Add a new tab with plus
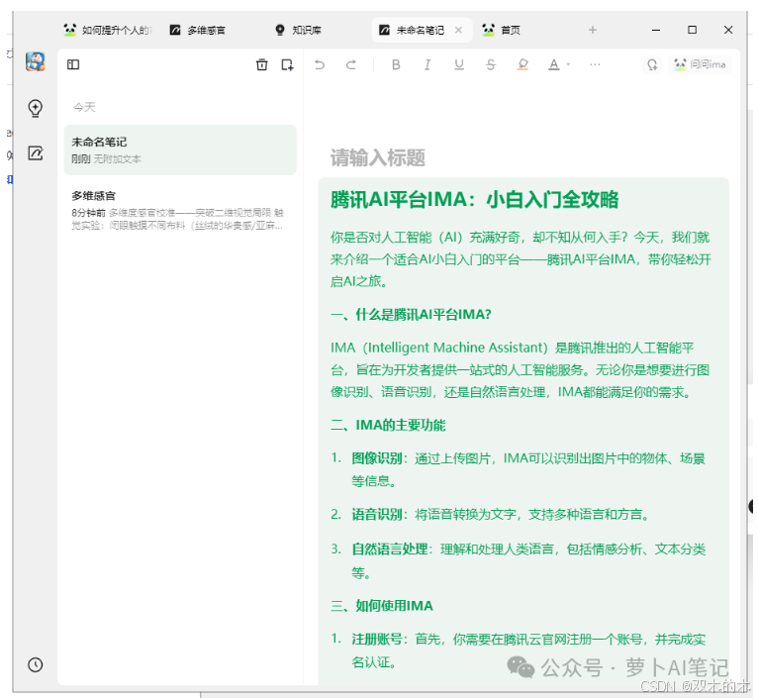The width and height of the screenshot is (758, 700). tap(593, 30)
